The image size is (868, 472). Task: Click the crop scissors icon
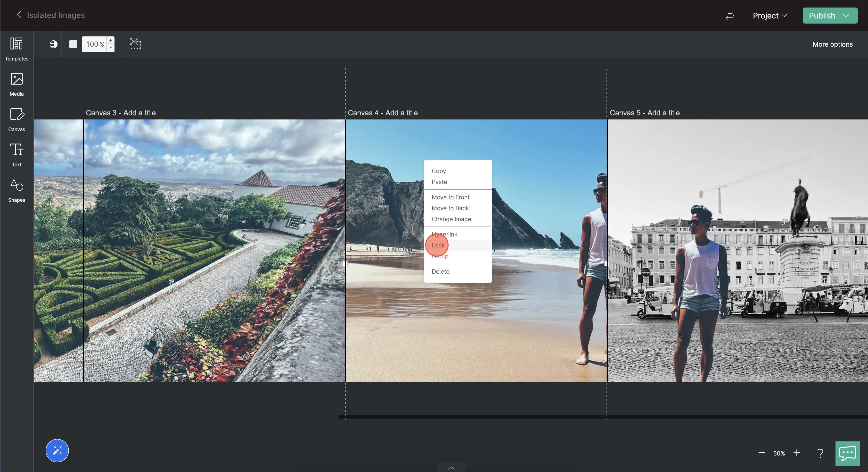pos(135,43)
